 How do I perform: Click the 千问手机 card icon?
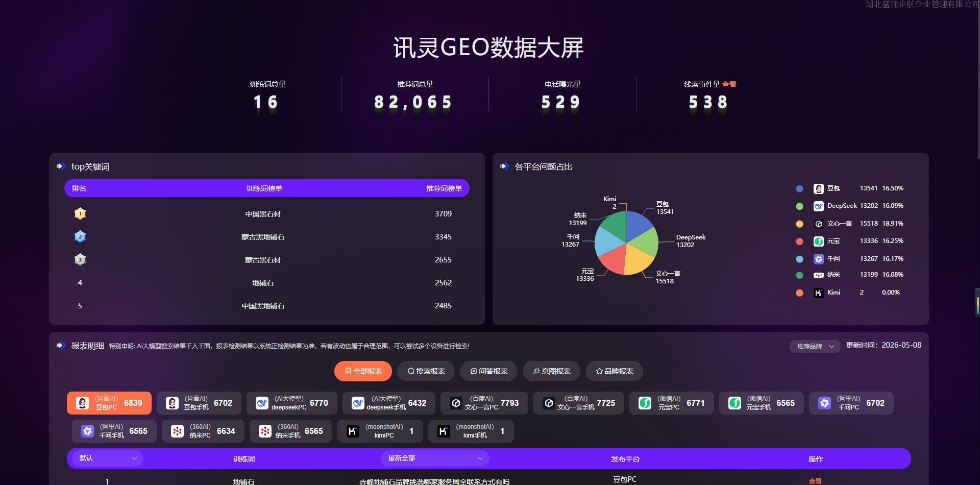pyautogui.click(x=88, y=431)
